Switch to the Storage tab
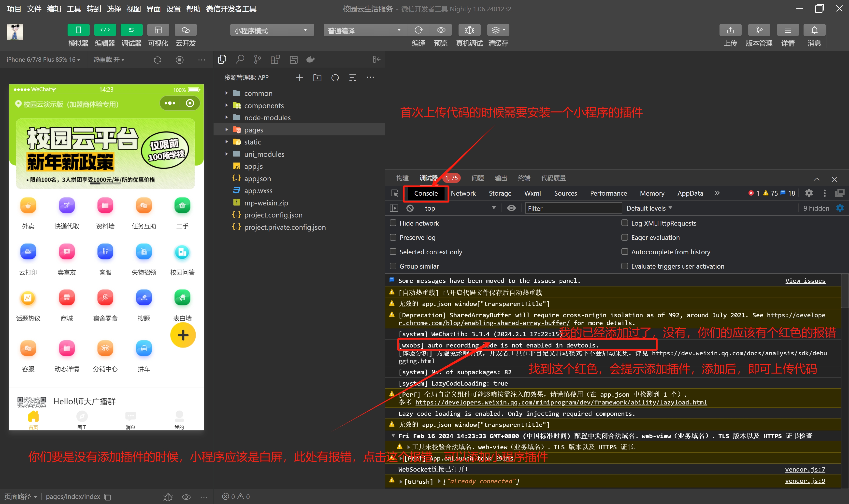The width and height of the screenshot is (849, 504). [x=500, y=193]
